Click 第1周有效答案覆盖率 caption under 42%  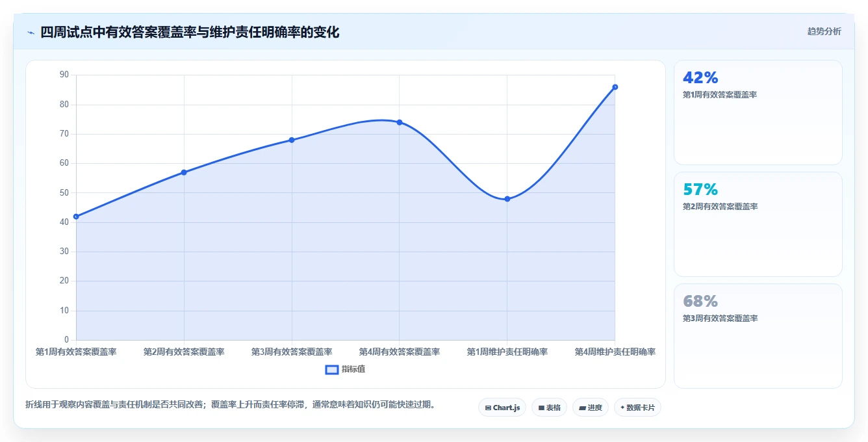[720, 95]
